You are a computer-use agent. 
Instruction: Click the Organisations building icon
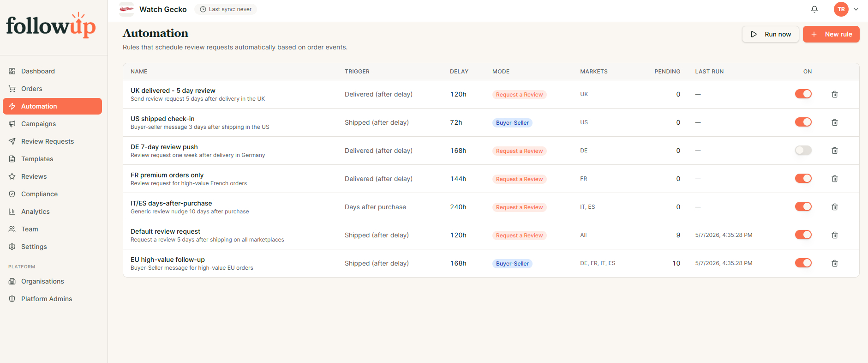click(x=12, y=281)
